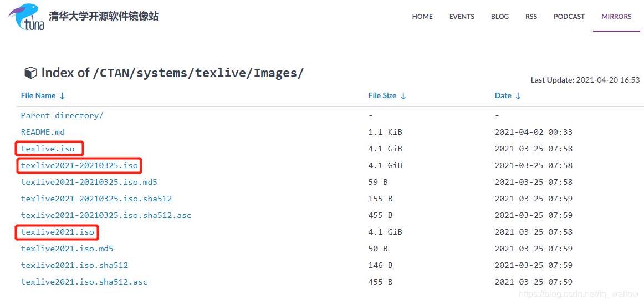
Task: Click the TUNA fish logo
Action: coord(25,17)
